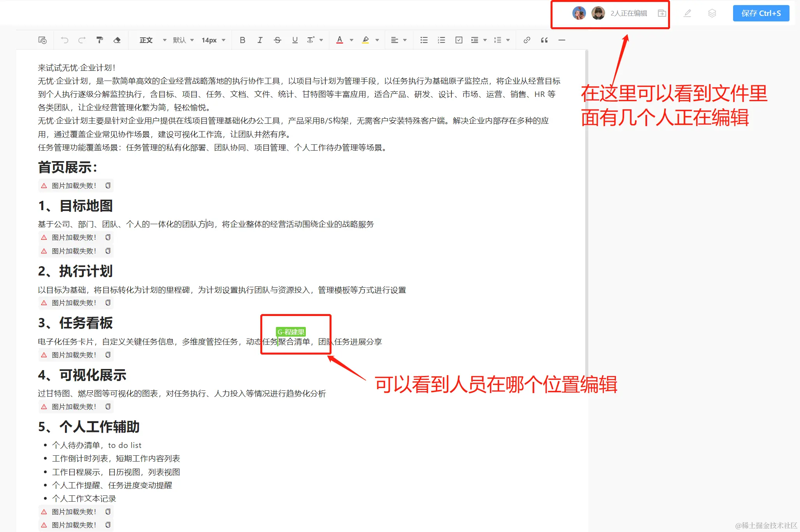
Task: Click the 2人正在编辑 status text
Action: click(x=629, y=13)
